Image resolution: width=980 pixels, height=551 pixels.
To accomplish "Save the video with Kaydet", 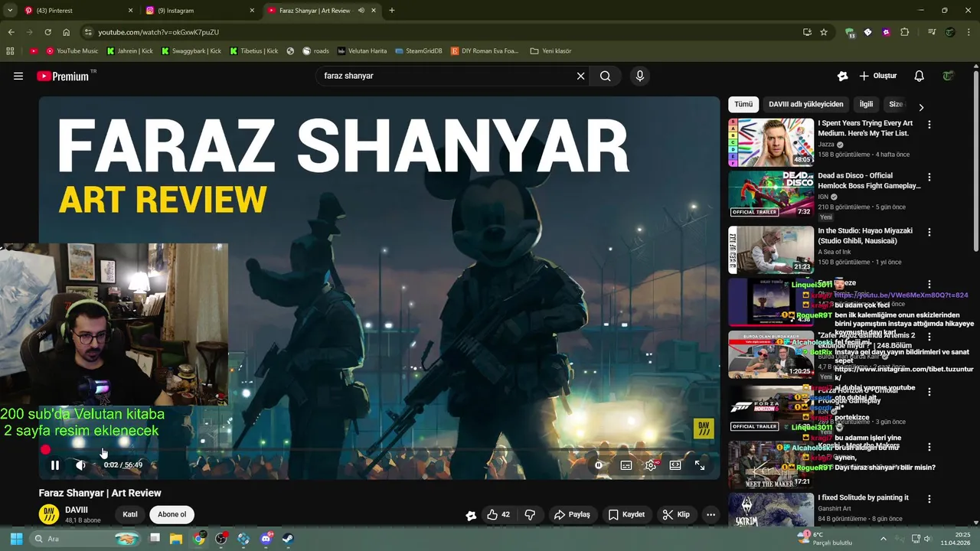I will [626, 514].
